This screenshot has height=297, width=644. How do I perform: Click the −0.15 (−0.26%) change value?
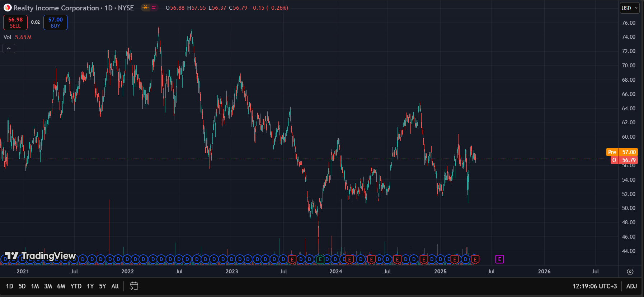click(269, 8)
